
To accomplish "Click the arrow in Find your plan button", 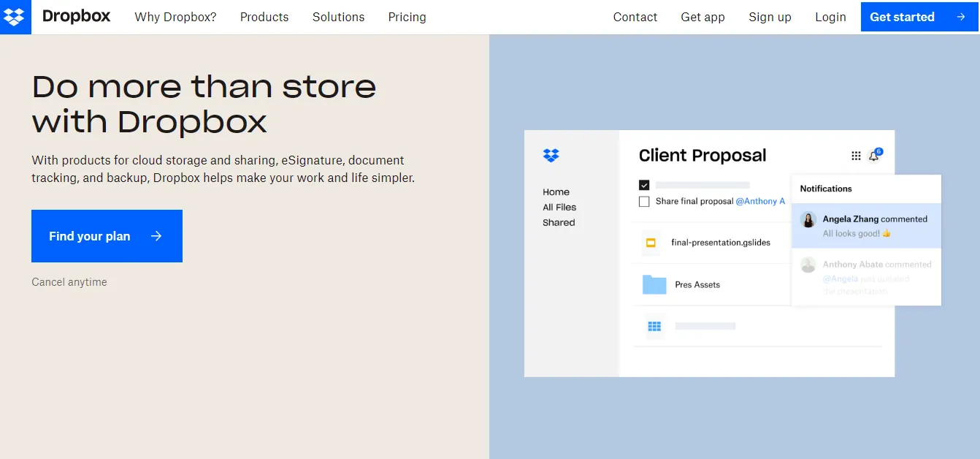I will pos(156,236).
